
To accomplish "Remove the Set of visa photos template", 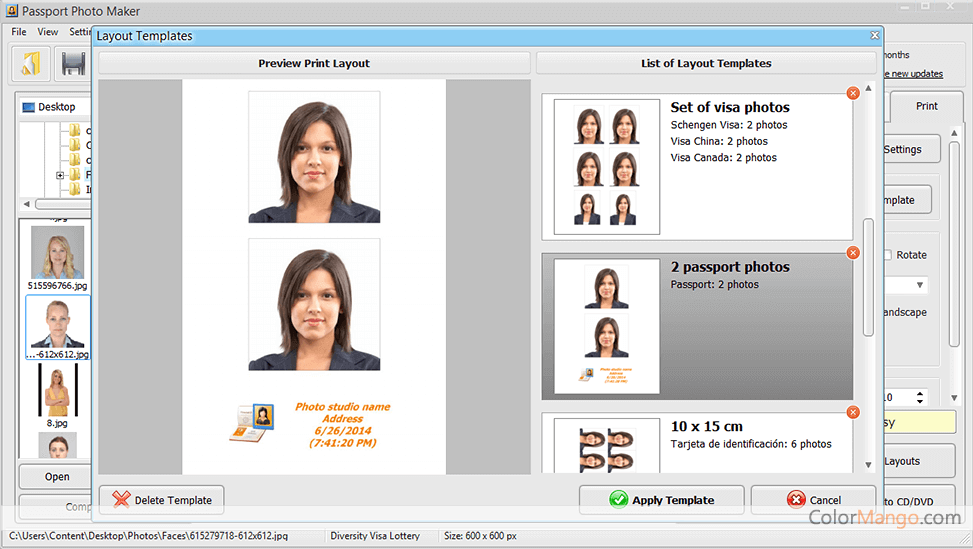I will coord(853,93).
